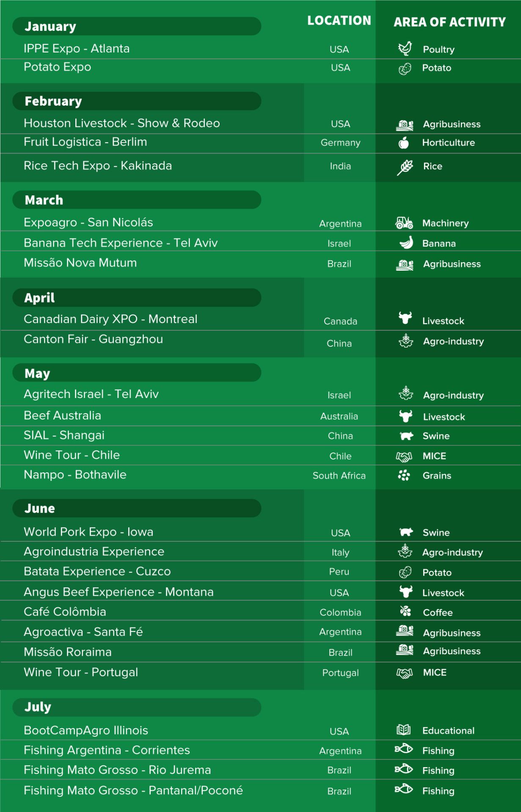Open the Canadian Dairy XPO - Montreal entry
The width and height of the screenshot is (521, 812).
coord(110,319)
